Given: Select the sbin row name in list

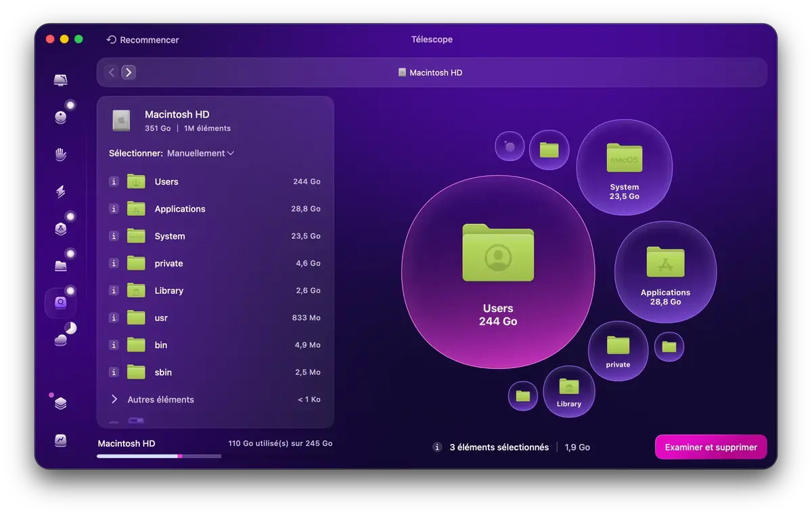Looking at the screenshot, I should tap(163, 372).
